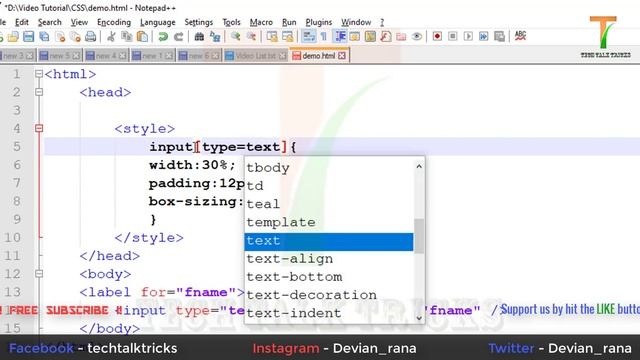Open the Replace dialog toolbar icon

215,37
